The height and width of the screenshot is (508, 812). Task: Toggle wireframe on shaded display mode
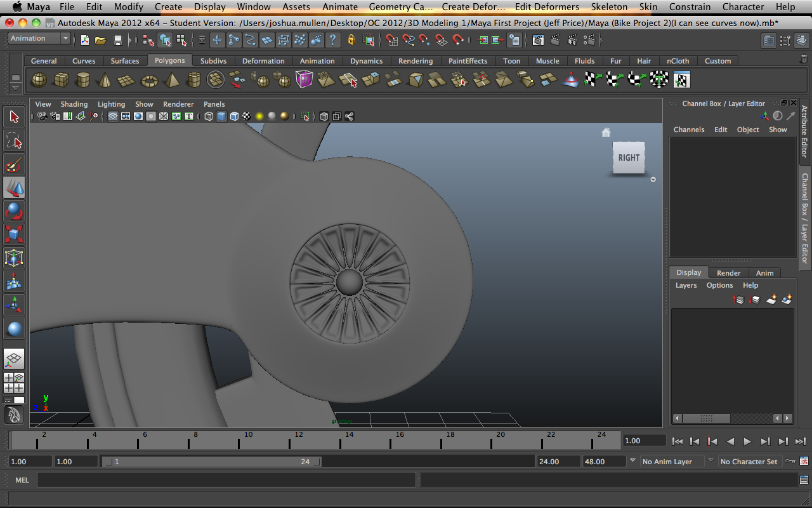pyautogui.click(x=234, y=116)
